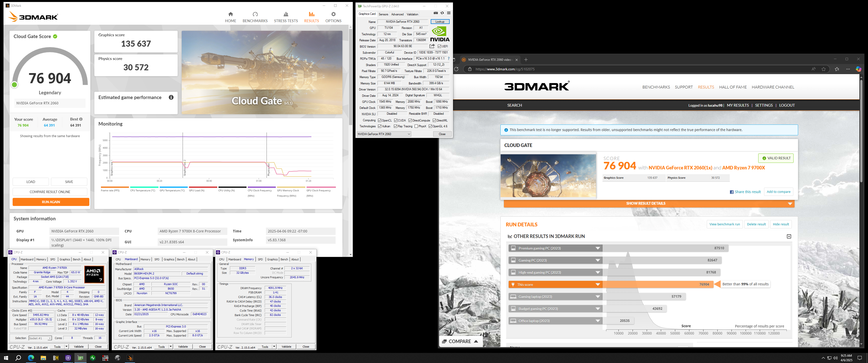Toggle the OpenCL checkbox
Viewport: 868px width, 363px height.
380,120
